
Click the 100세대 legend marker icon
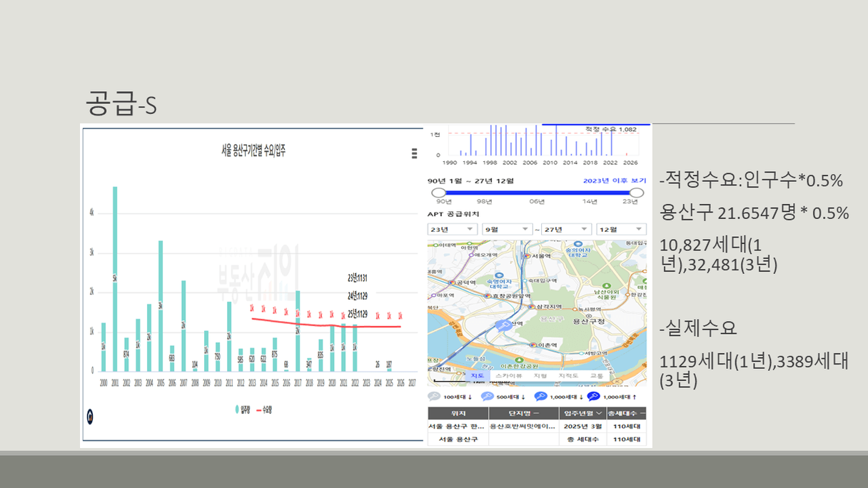[x=434, y=397]
